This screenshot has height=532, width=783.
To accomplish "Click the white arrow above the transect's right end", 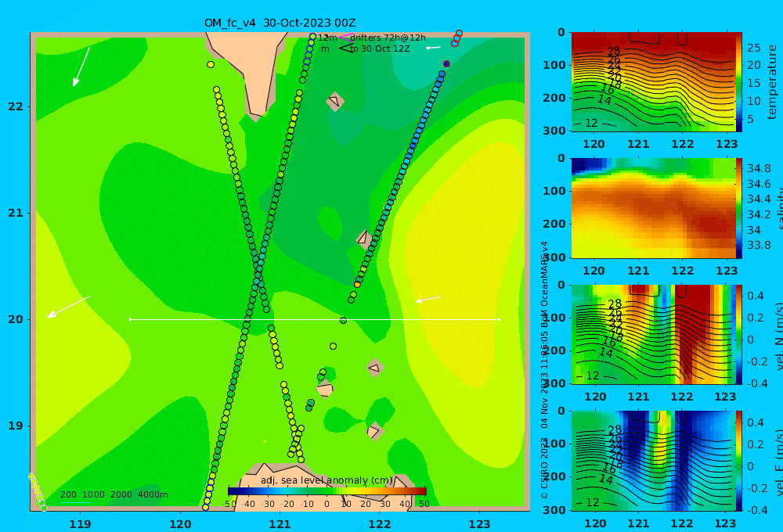I will 428,300.
